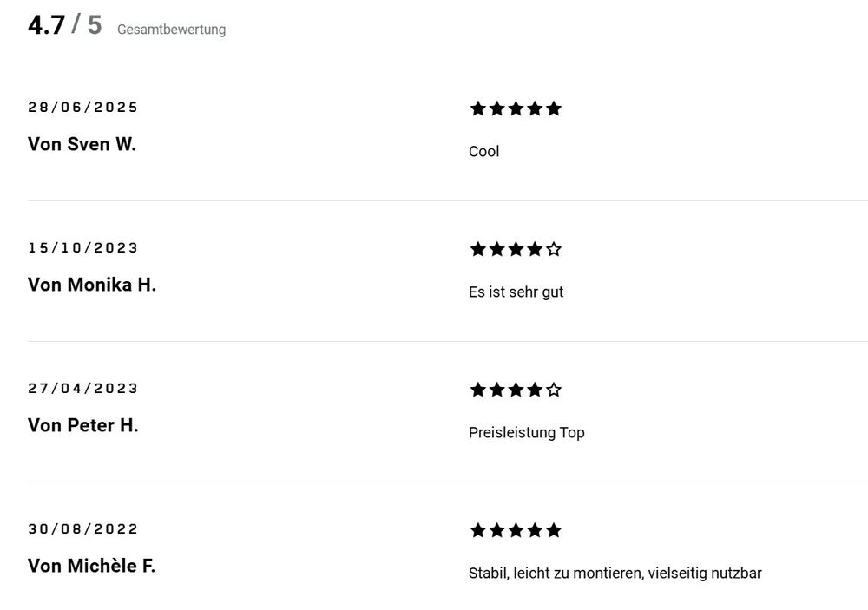Click the review text "Preisleistung Top"
The image size is (868, 610).
click(526, 432)
